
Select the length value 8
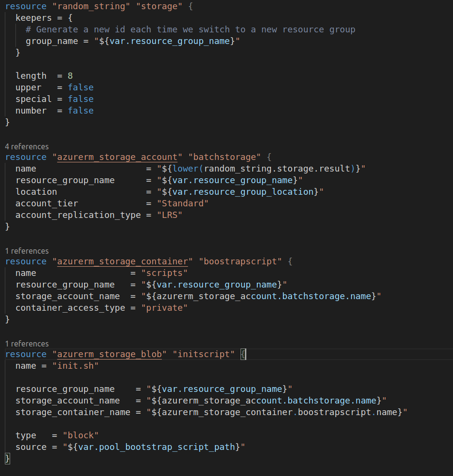pyautogui.click(x=71, y=76)
